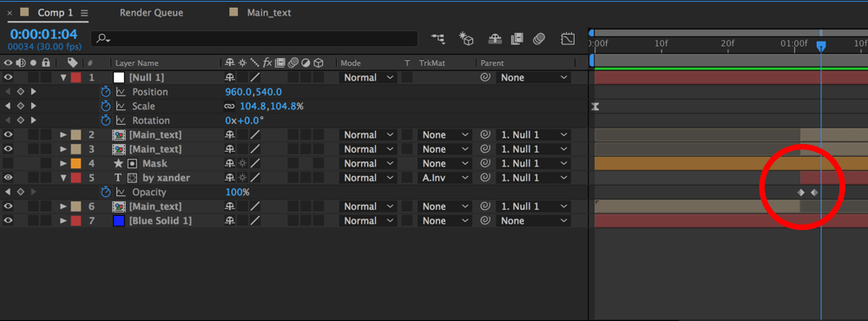
Task: Open the Comp 1 panel menu
Action: pos(84,13)
